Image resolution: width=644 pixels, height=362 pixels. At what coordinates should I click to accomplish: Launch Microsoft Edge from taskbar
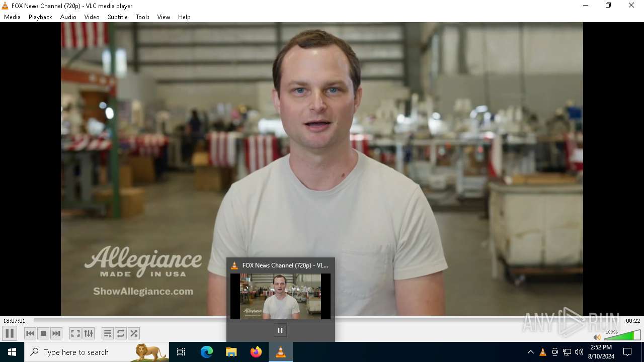pos(207,352)
